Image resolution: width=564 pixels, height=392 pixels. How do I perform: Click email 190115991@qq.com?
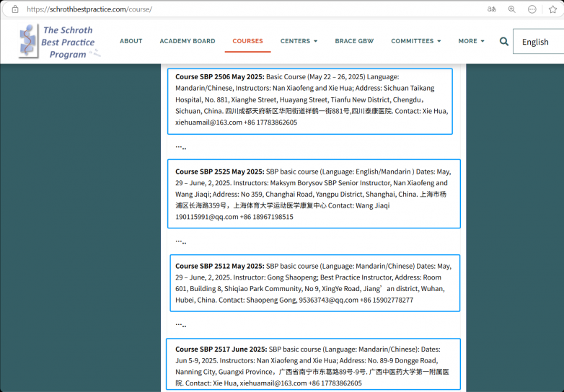click(x=207, y=217)
